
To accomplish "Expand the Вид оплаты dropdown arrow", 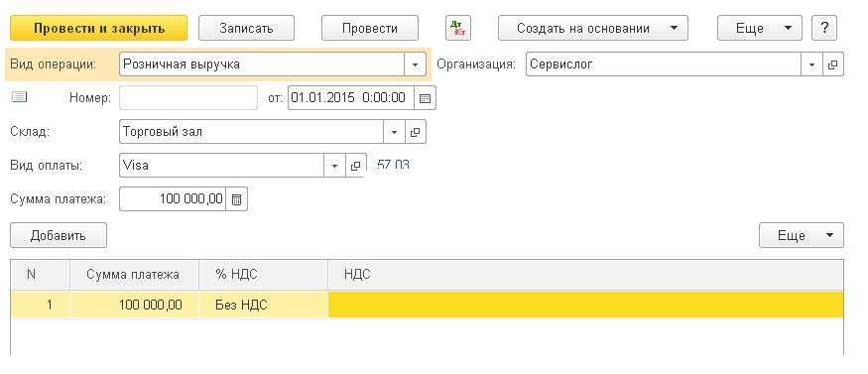I will click(335, 166).
